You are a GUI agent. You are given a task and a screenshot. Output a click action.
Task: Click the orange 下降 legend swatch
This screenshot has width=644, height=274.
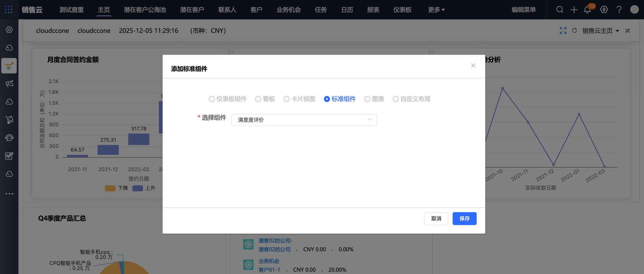[110, 188]
